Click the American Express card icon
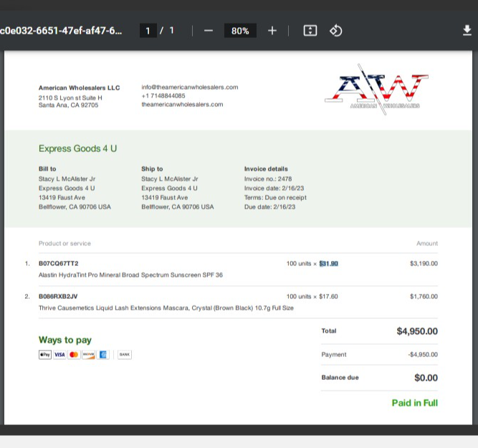The height and width of the screenshot is (448, 478). tap(103, 355)
